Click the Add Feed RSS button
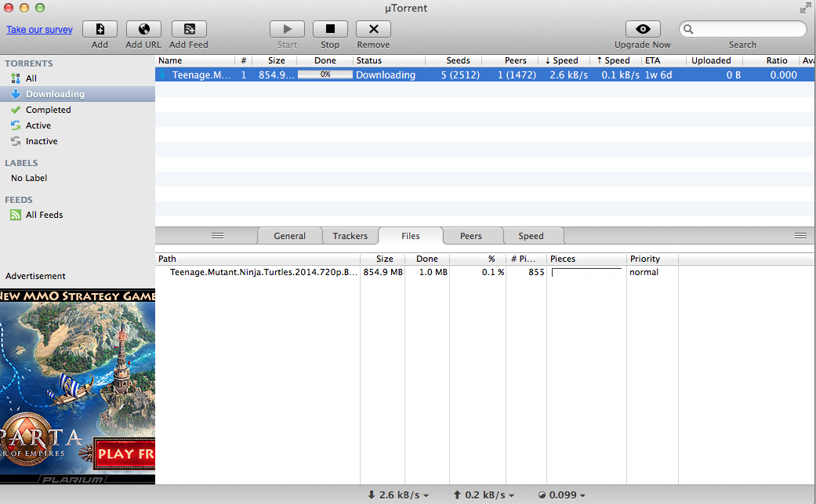The image size is (816, 504). [x=189, y=29]
